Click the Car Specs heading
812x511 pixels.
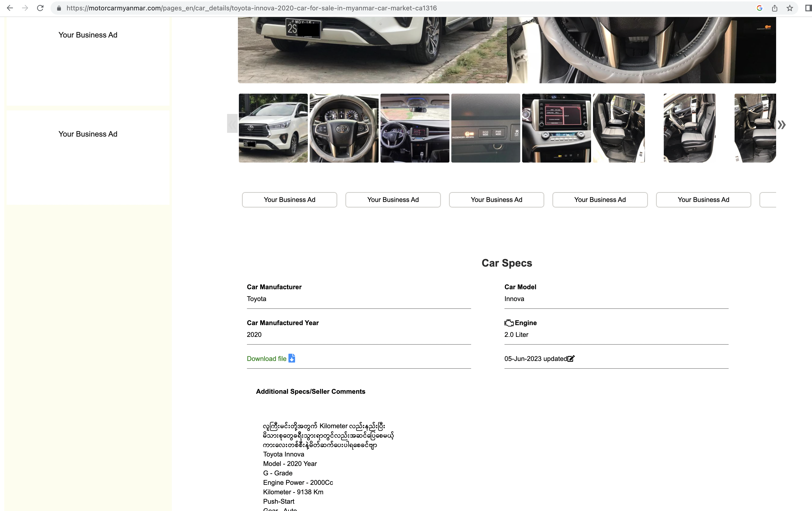pos(507,263)
